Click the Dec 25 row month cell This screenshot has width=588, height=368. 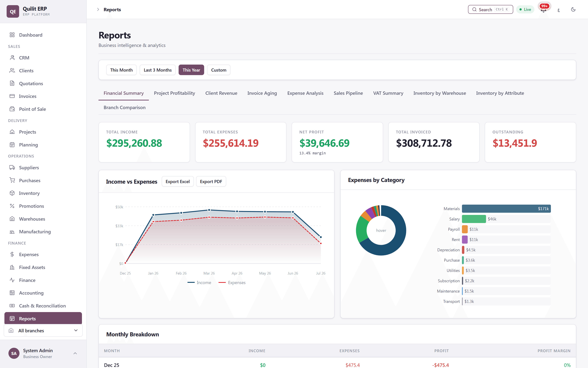click(x=112, y=365)
